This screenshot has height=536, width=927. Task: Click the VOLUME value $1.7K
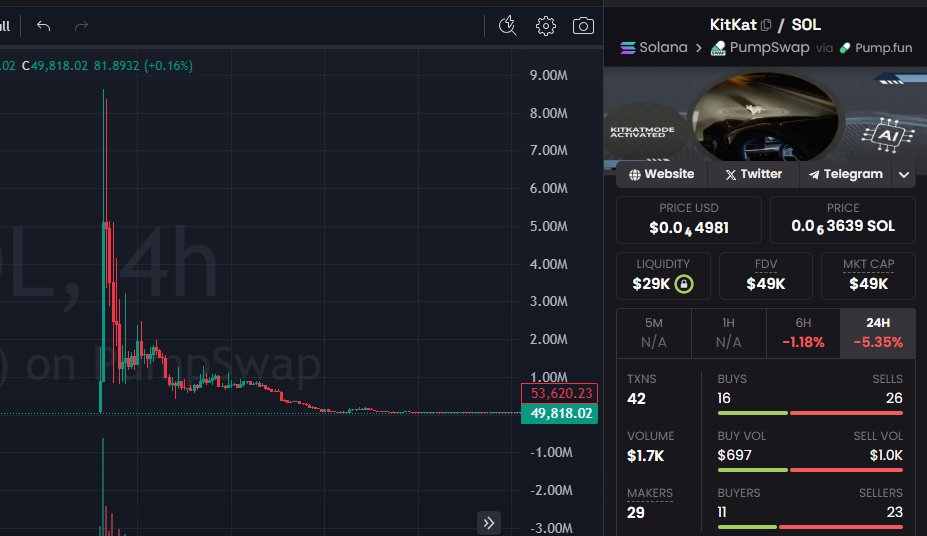[x=646, y=456]
